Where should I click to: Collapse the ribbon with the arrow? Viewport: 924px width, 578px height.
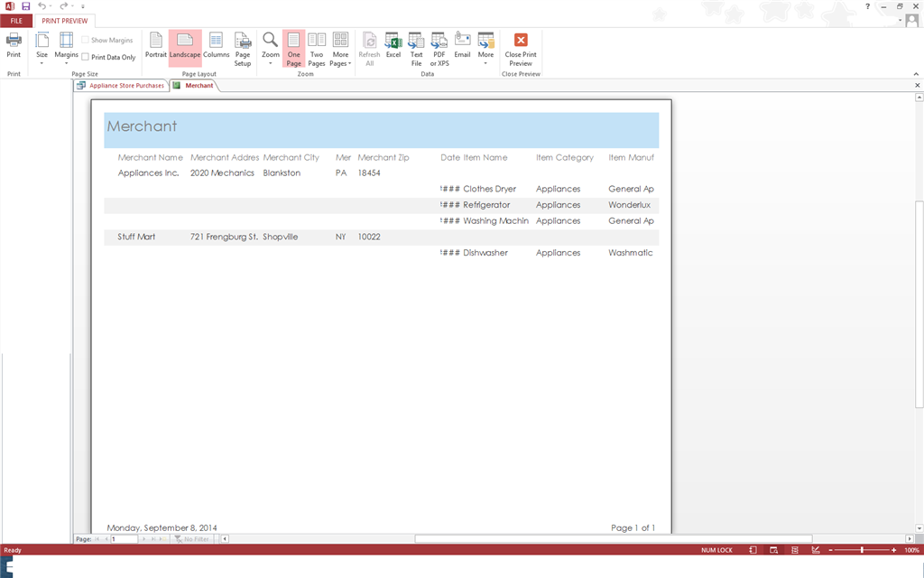pos(916,74)
